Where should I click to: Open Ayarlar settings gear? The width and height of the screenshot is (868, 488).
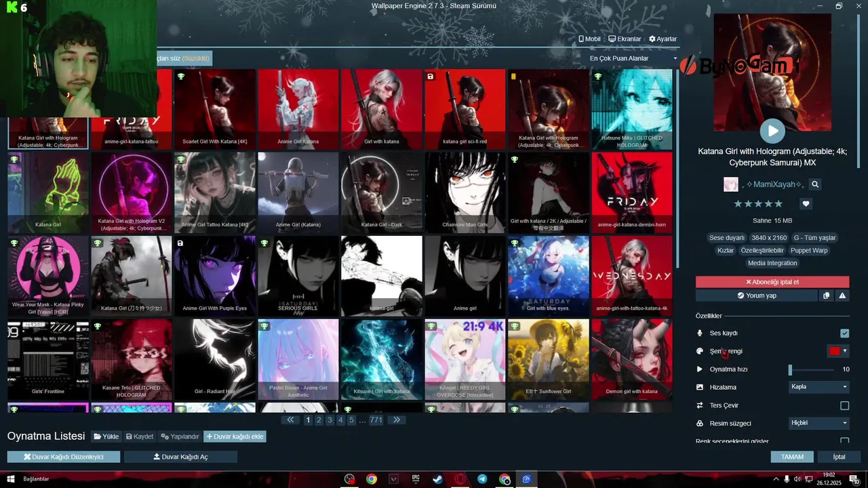pyautogui.click(x=663, y=39)
